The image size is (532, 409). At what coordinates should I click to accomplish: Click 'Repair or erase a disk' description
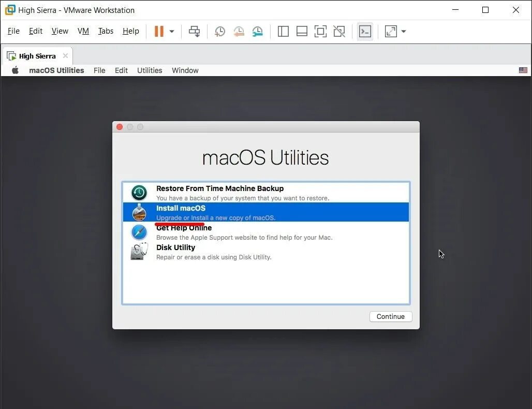point(214,257)
